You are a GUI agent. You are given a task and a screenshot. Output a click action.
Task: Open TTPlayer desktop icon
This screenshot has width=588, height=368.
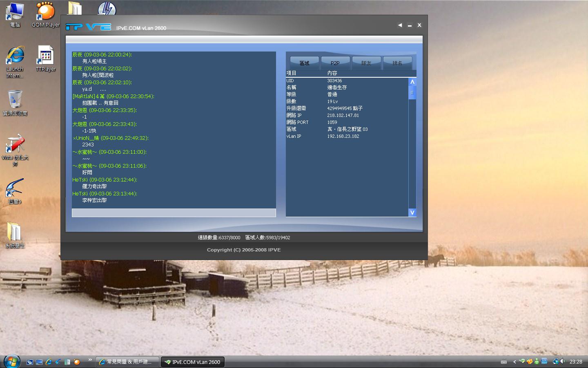pos(45,58)
